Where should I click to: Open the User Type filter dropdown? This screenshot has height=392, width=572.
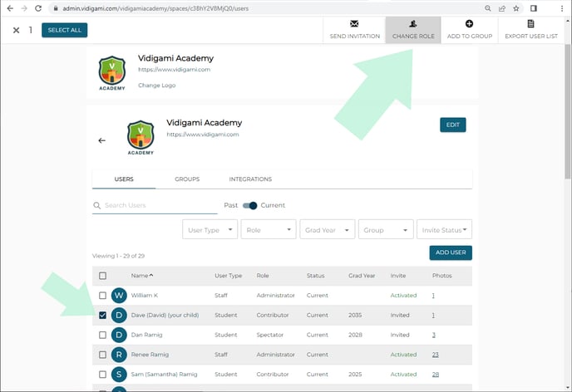click(x=210, y=229)
